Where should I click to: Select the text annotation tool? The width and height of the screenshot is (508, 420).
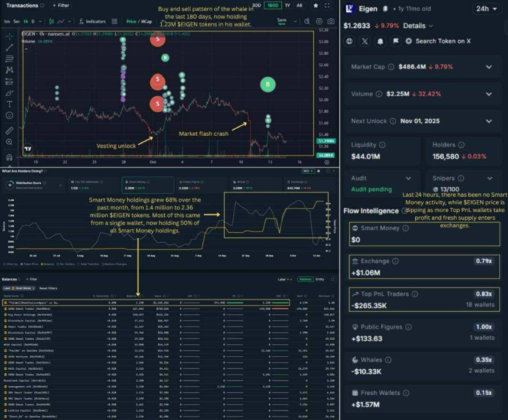click(9, 103)
